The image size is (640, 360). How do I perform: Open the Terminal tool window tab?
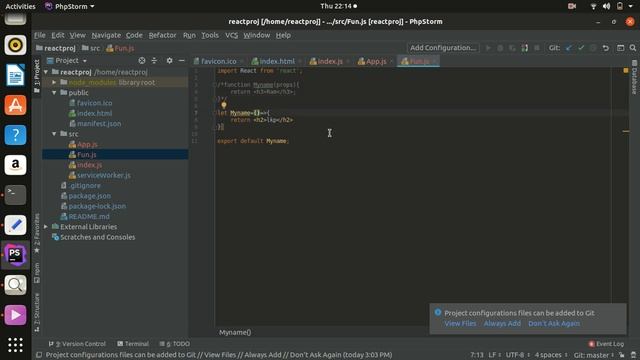click(x=133, y=344)
